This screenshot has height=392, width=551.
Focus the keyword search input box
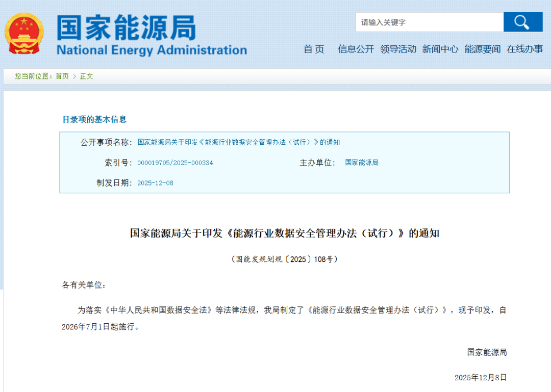(429, 22)
